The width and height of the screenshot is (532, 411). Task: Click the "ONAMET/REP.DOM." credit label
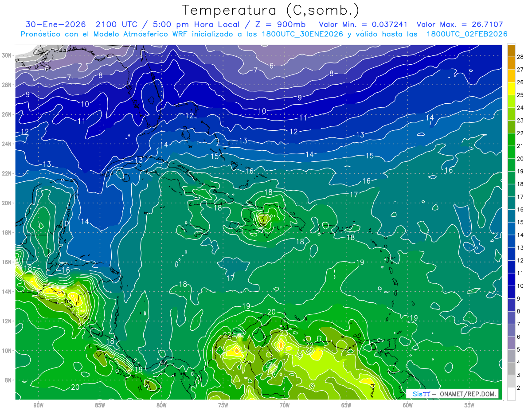click(467, 394)
